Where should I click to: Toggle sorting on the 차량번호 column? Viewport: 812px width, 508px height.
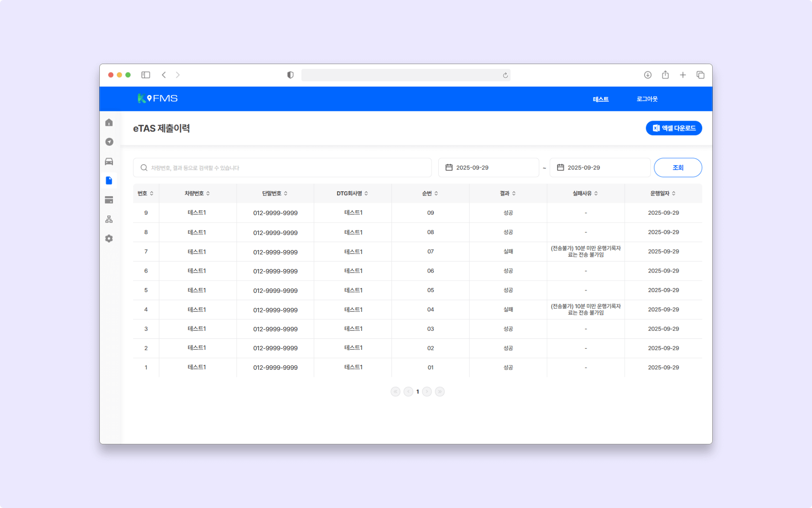pos(197,193)
